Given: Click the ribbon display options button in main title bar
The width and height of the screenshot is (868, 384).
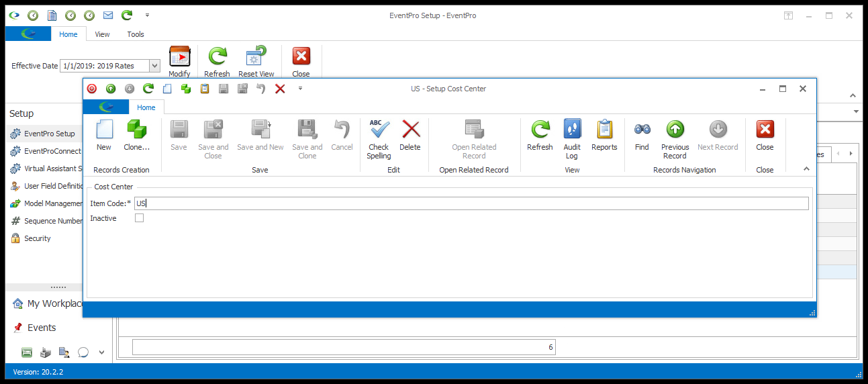Looking at the screenshot, I should coord(788,15).
